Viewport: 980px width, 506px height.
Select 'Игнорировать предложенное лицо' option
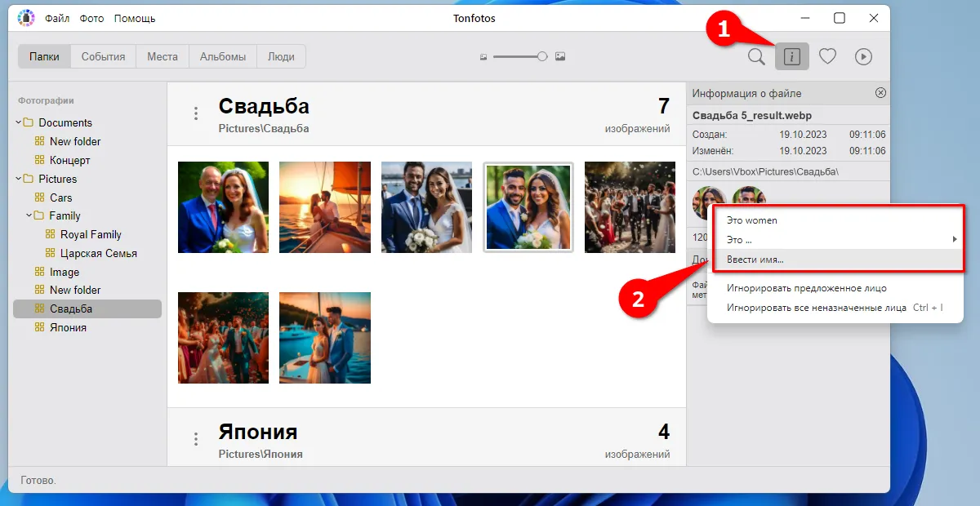coord(806,288)
